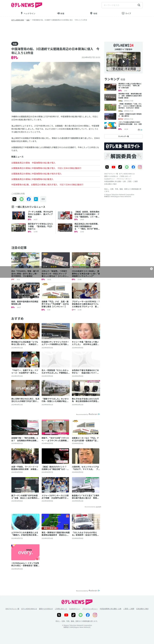Click the footer 日テレNEWS NNN logo

click(77, 602)
